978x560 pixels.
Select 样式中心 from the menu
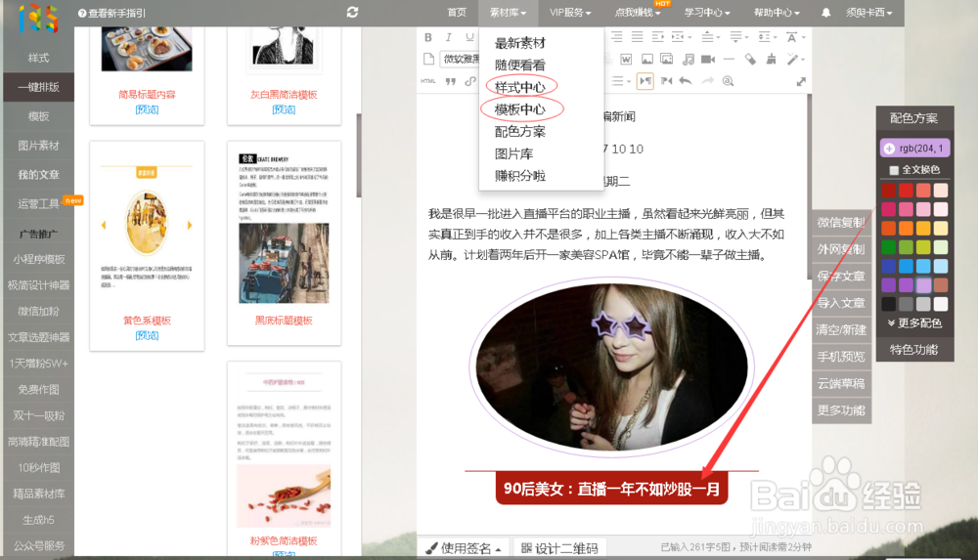519,87
